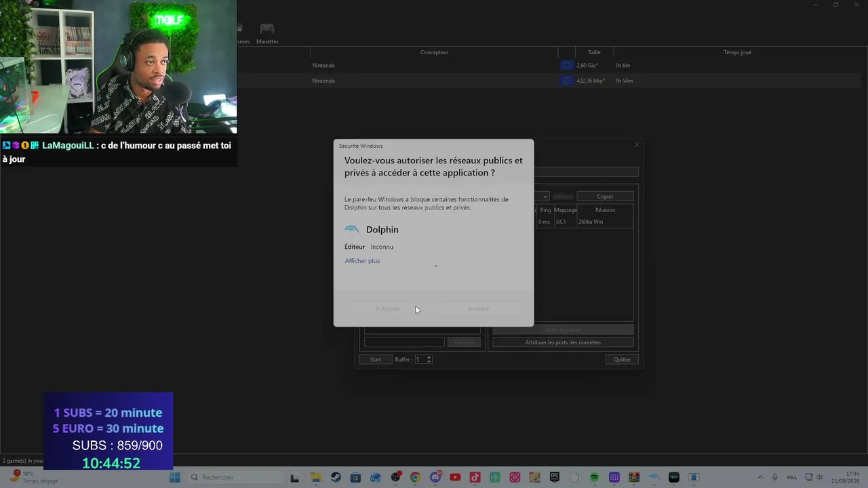Open Microsoft Store from the taskbar
Image resolution: width=868 pixels, height=488 pixels.
click(355, 477)
